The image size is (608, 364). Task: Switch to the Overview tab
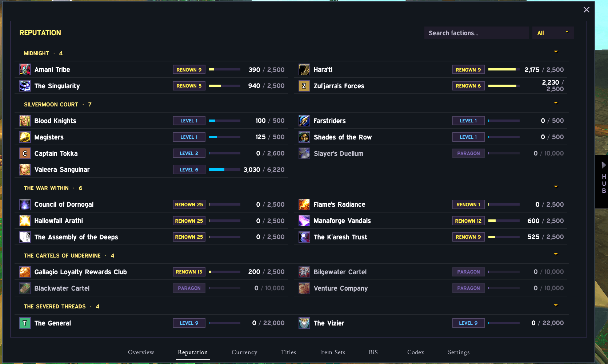pyautogui.click(x=141, y=352)
